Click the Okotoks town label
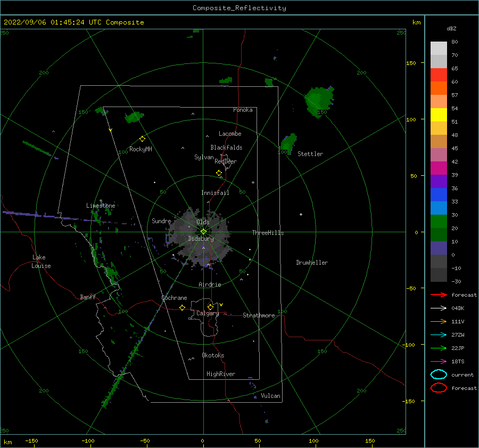Screen dimensions: 479x448 pos(213,355)
